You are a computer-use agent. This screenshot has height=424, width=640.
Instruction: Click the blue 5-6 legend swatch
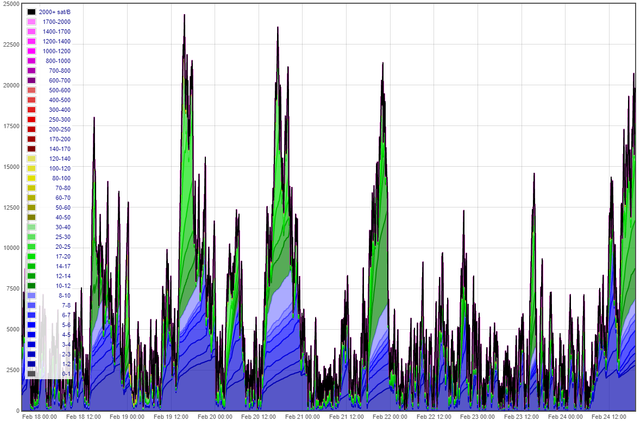31,325
